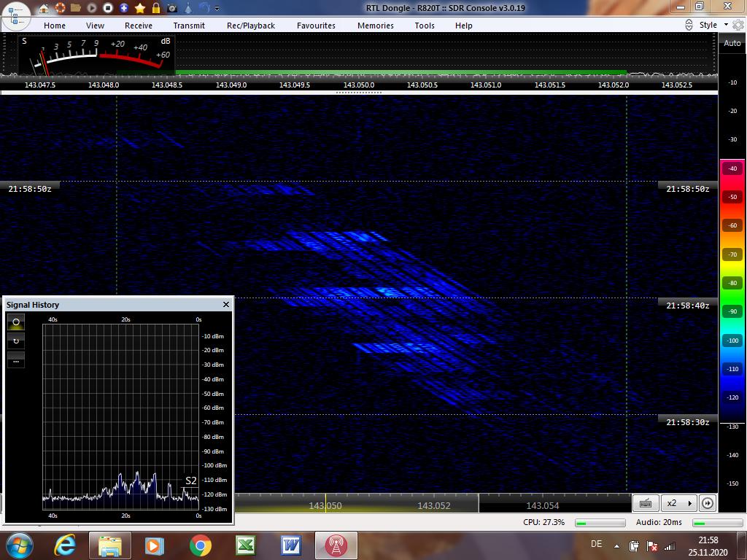Click the yellow padlock icon
The width and height of the screenshot is (747, 560).
[156, 7]
